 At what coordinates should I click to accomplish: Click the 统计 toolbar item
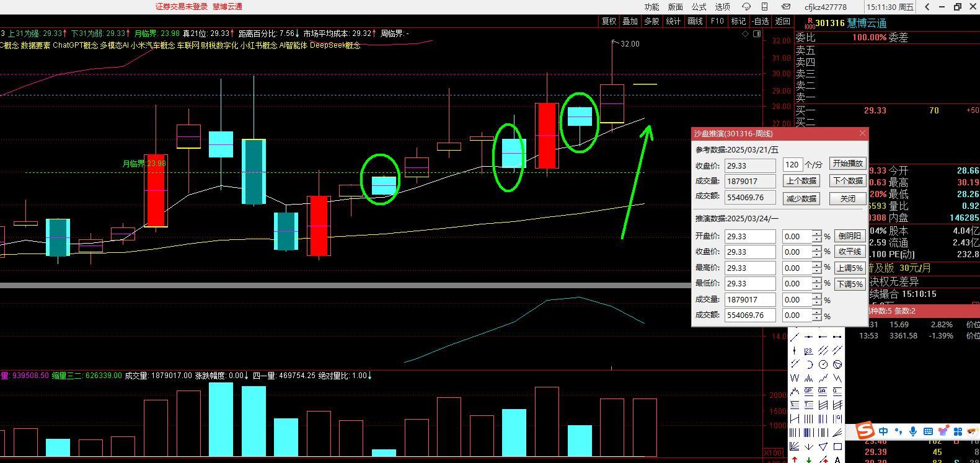click(x=673, y=21)
